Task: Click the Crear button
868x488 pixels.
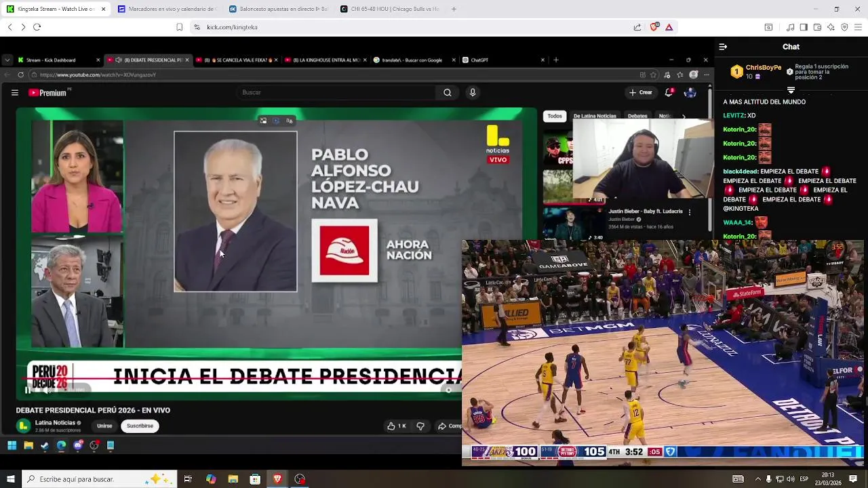Action: pos(640,93)
